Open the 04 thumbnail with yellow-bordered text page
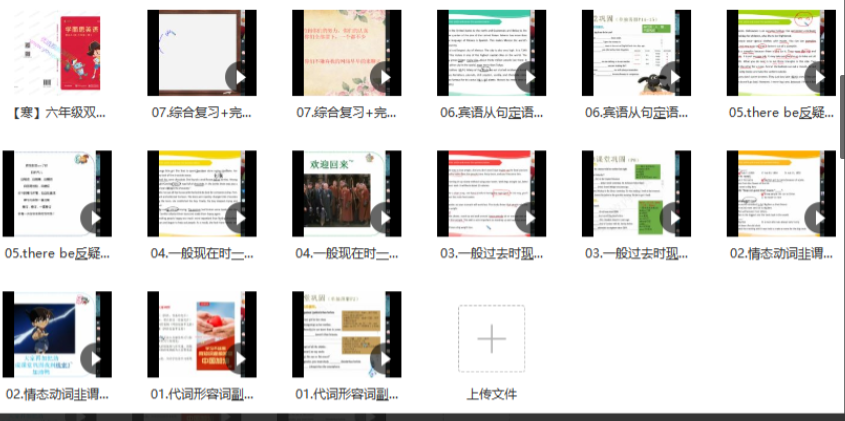The image size is (845, 421). (x=201, y=194)
